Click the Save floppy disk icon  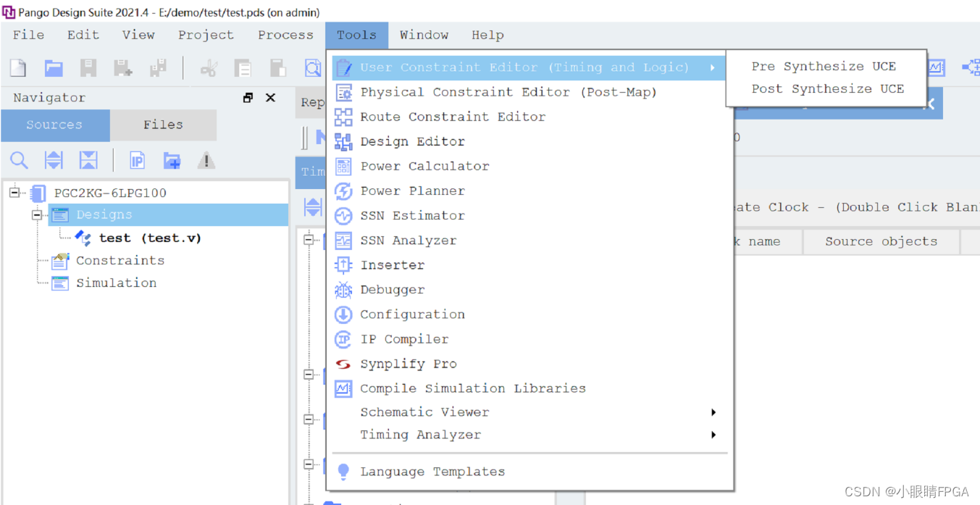point(88,68)
